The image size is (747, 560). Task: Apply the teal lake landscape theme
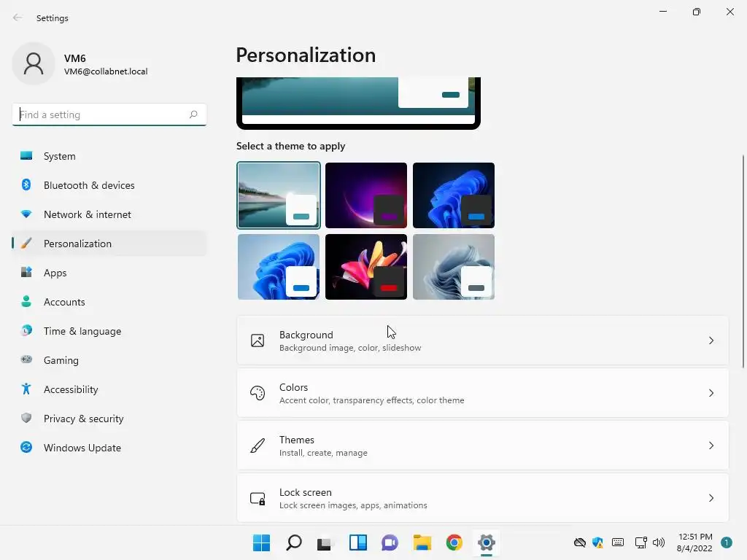[279, 195]
